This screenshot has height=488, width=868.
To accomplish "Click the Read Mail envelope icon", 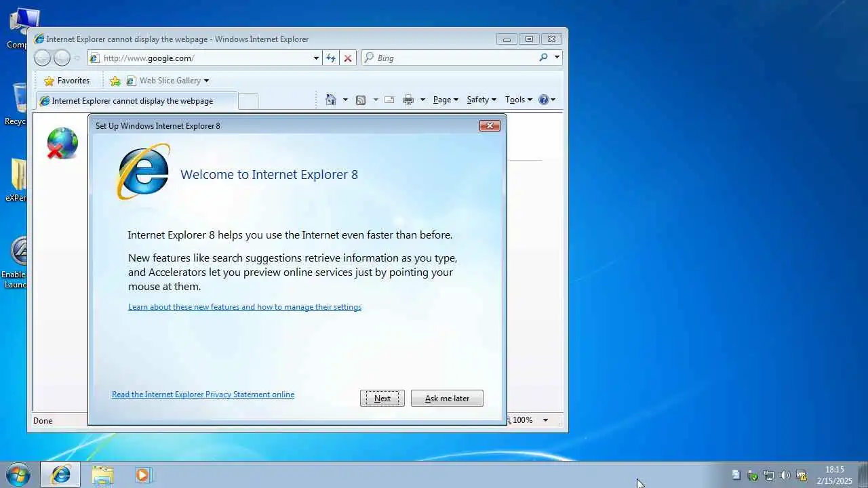I will [389, 100].
